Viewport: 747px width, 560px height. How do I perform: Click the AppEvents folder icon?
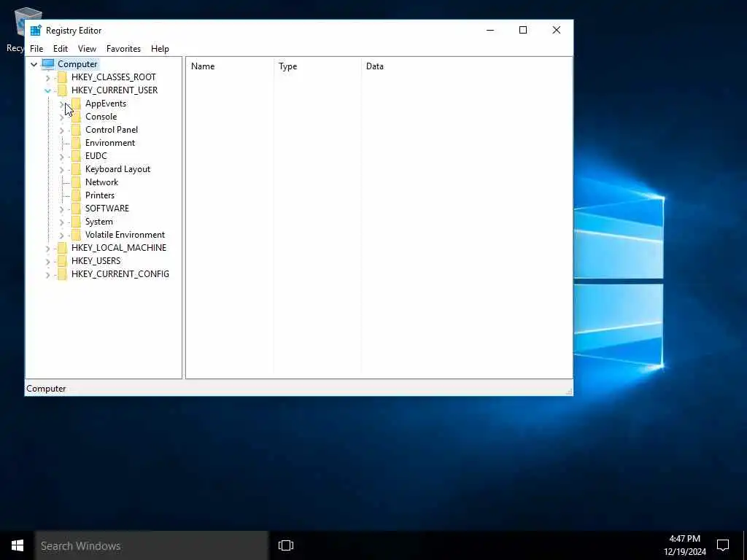pyautogui.click(x=76, y=104)
